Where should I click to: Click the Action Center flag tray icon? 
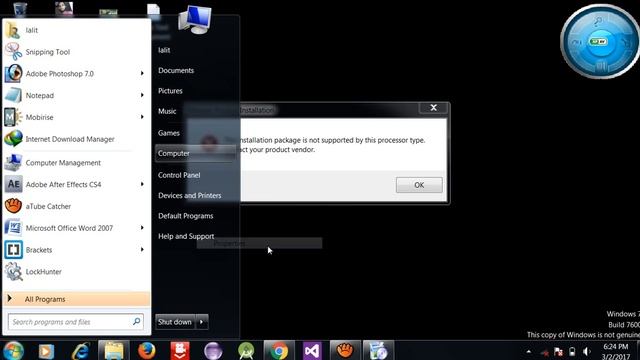pos(558,351)
